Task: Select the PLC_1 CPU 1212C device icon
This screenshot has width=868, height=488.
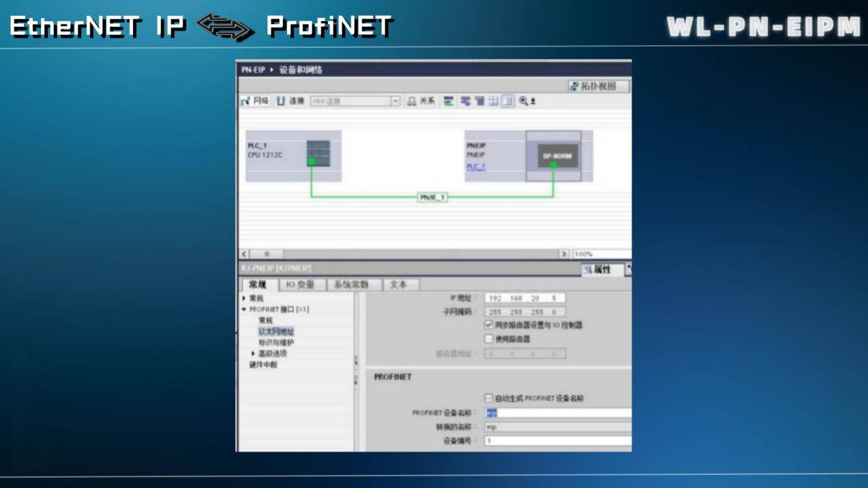Action: pyautogui.click(x=318, y=153)
